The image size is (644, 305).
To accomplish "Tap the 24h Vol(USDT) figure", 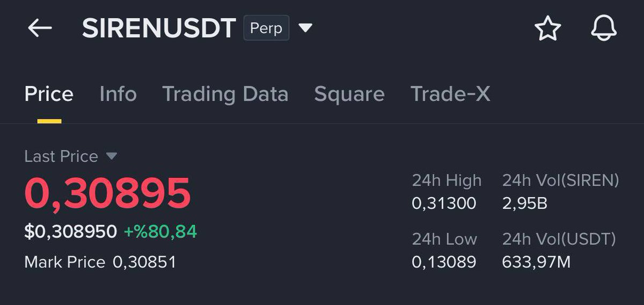I will (x=536, y=262).
